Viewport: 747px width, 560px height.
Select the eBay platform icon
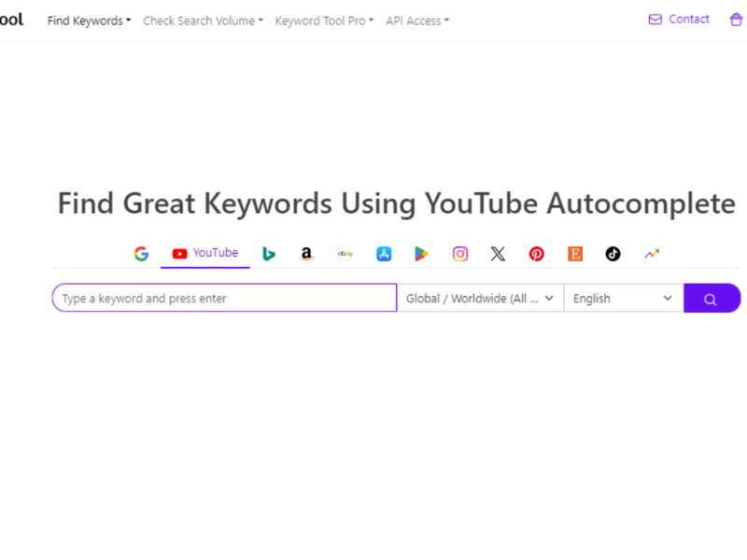click(345, 253)
